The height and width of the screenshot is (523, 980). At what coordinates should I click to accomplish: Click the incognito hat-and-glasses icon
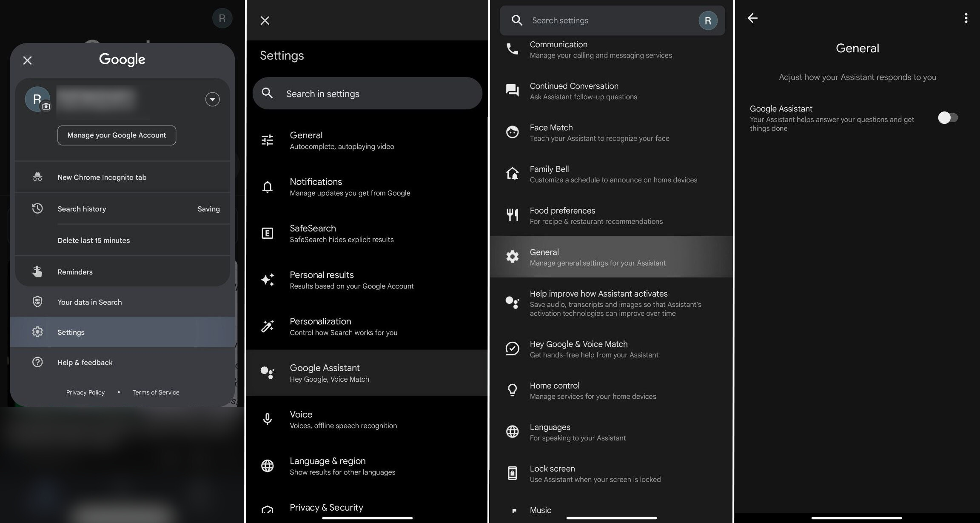(x=37, y=177)
